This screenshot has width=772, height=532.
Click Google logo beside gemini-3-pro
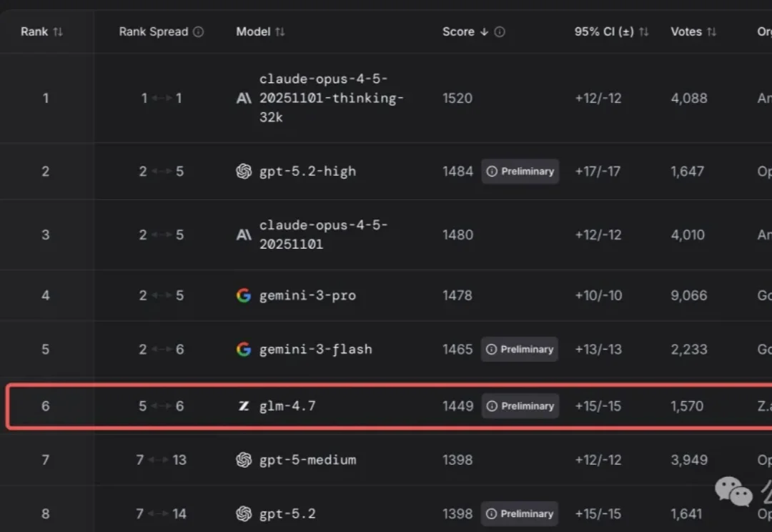(244, 295)
